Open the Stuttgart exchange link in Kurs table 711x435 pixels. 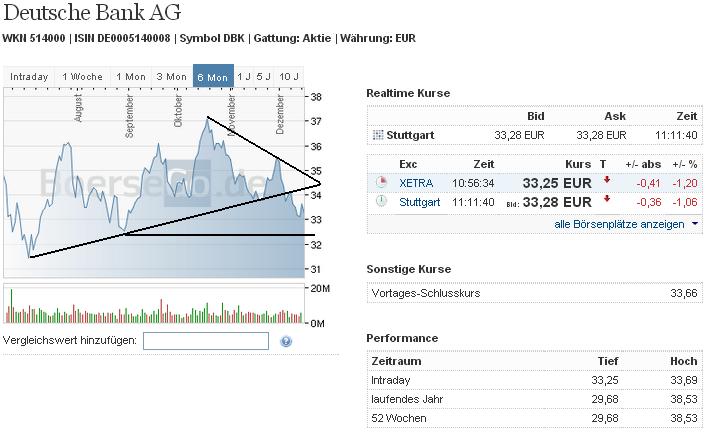tap(419, 202)
